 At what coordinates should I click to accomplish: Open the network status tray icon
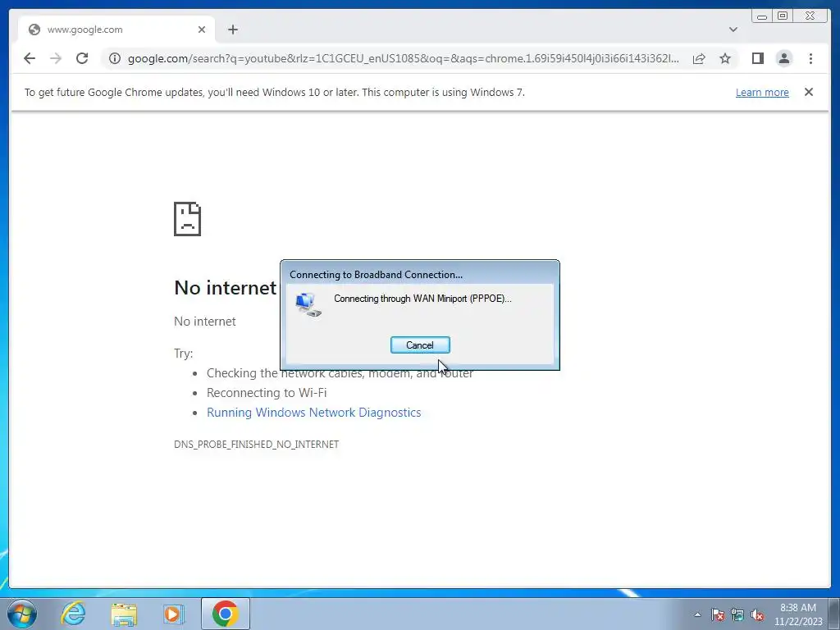[x=737, y=614]
